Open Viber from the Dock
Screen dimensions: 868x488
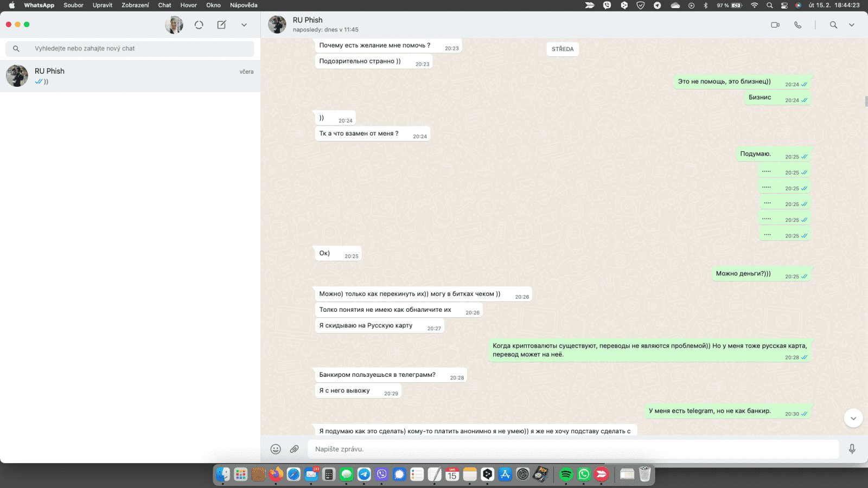pos(382,474)
